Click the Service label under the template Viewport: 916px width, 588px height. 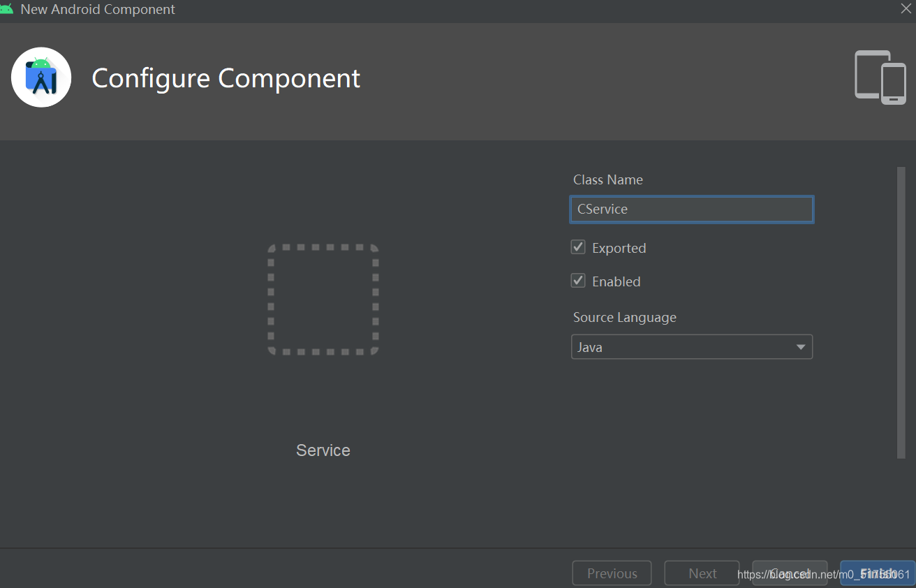323,450
